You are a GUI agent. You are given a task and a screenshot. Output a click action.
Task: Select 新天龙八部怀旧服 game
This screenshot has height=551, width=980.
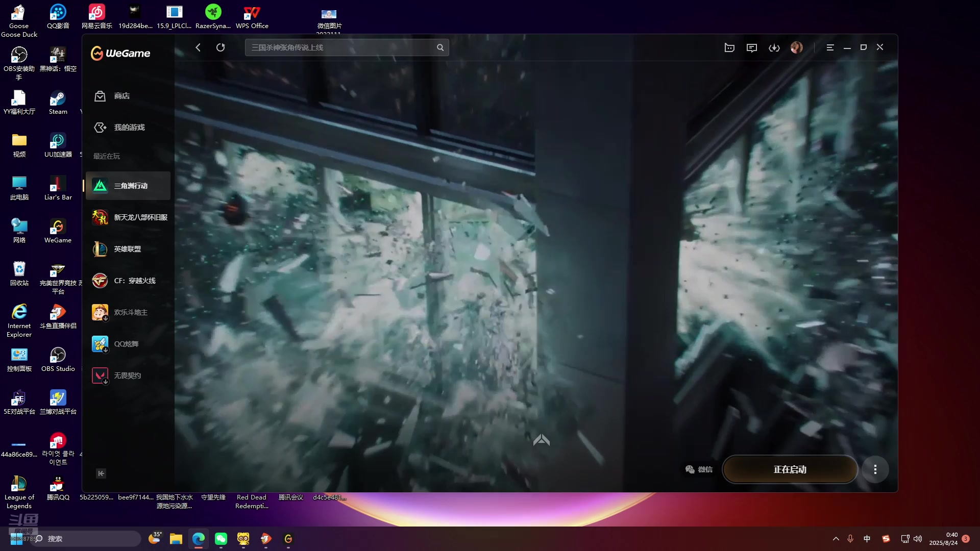(128, 217)
